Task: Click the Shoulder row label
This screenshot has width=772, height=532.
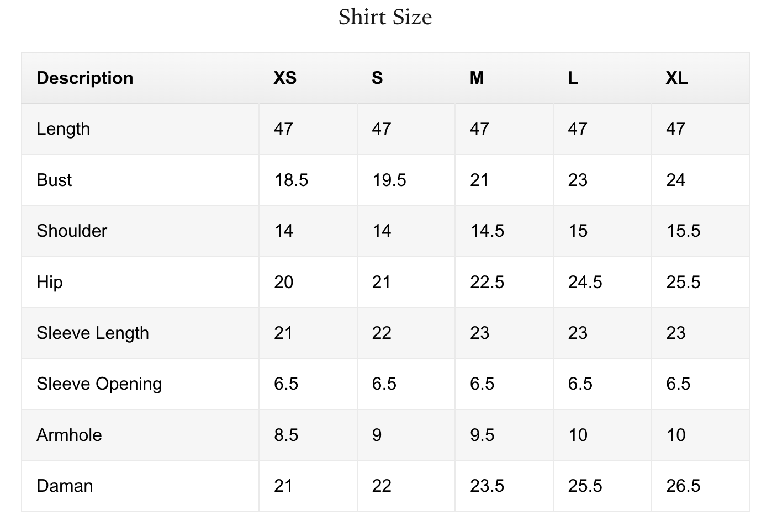Action: click(x=72, y=231)
